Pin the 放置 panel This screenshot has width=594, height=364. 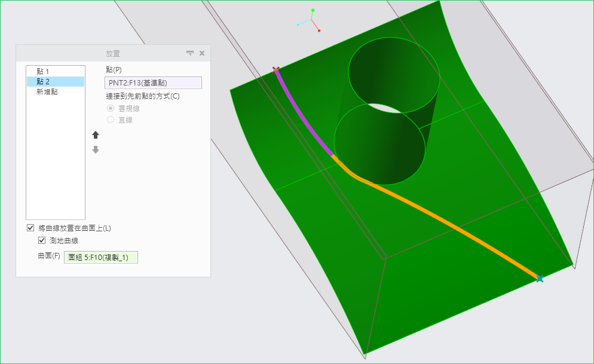click(190, 53)
